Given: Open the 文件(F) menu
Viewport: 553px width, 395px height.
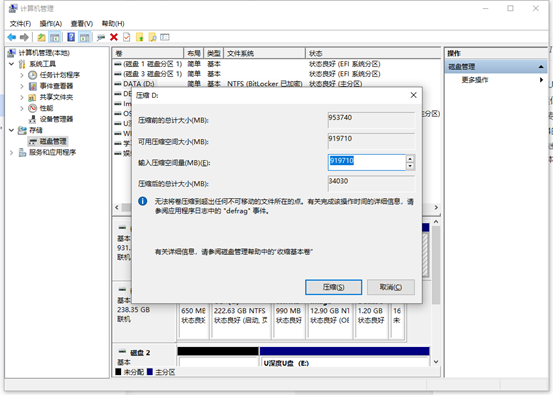Looking at the screenshot, I should pos(20,24).
